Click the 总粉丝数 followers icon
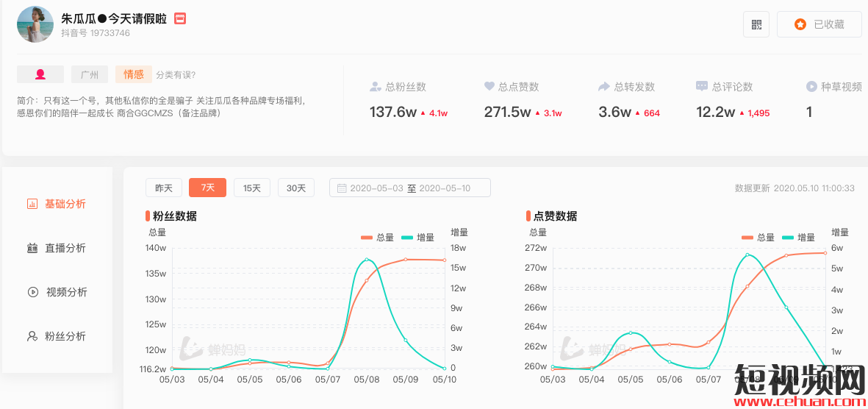Viewport: 868px width, 409px height. point(376,87)
